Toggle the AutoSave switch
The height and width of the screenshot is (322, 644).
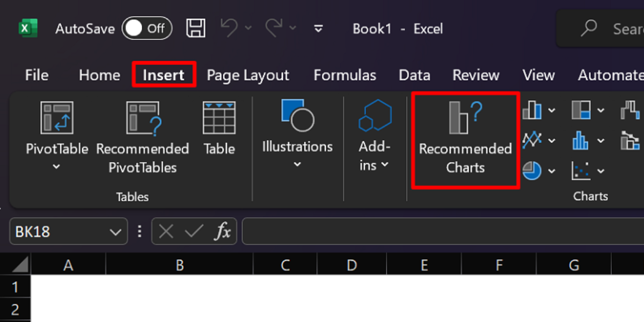point(147,28)
